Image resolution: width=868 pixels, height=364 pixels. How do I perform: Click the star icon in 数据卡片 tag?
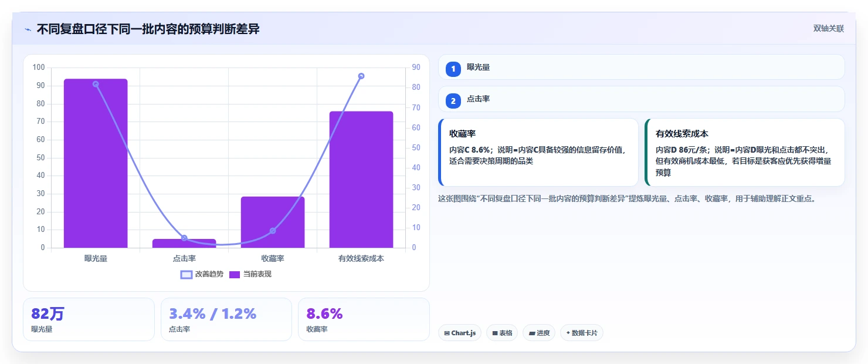point(568,333)
